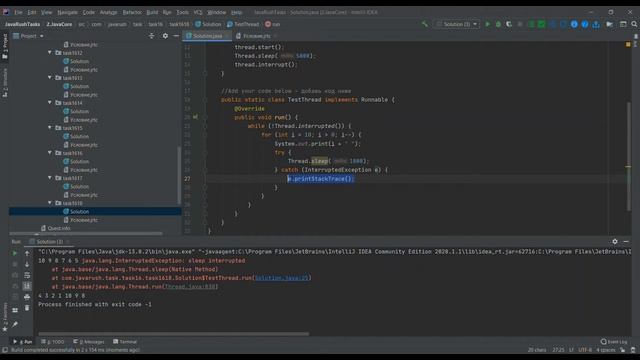Toggle the Structure side tool tab
Screen dimensions: 640x360
coord(5,83)
